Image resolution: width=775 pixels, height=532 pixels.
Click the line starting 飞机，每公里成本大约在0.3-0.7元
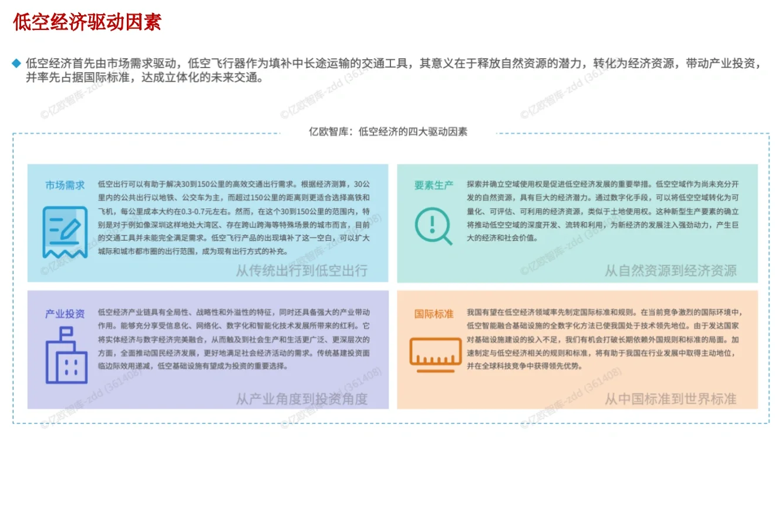234,211
